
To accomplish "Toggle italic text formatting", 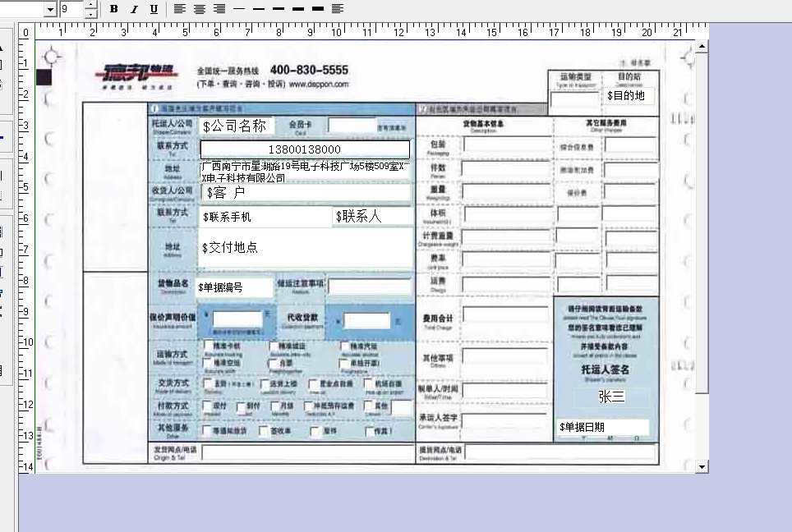I will click(x=134, y=9).
